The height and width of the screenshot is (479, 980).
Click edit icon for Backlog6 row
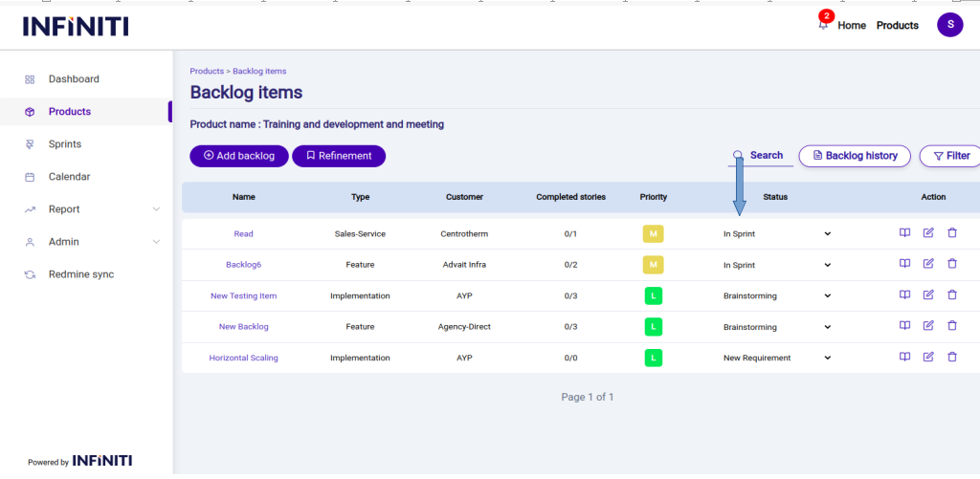928,264
